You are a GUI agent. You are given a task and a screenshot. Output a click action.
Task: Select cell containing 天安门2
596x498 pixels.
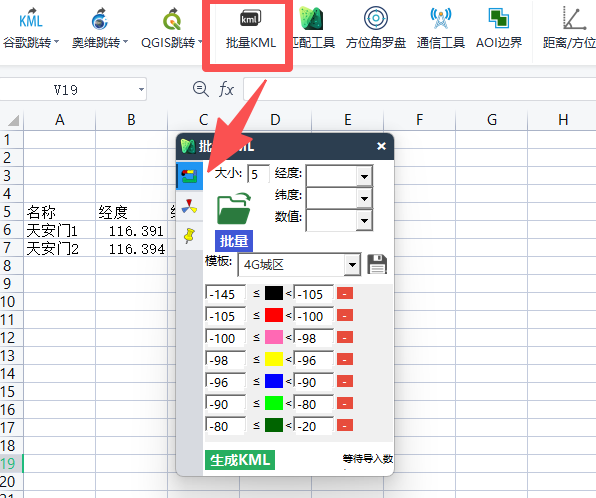click(59, 248)
